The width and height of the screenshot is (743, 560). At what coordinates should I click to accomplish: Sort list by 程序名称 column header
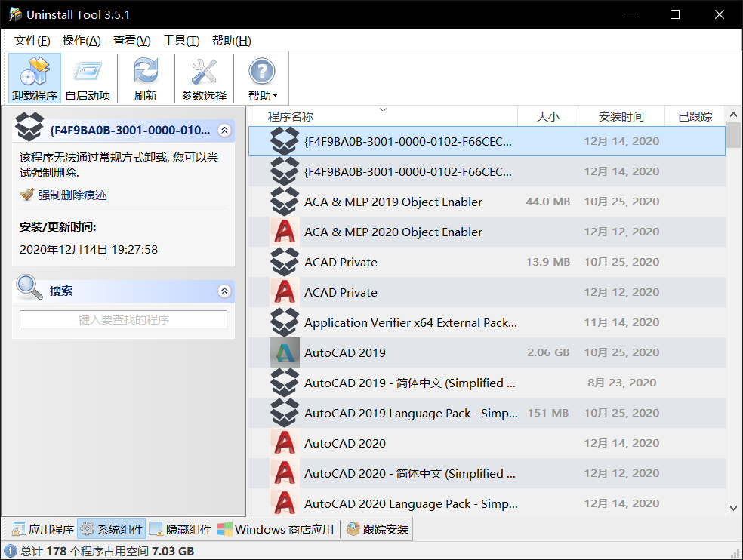tap(383, 116)
